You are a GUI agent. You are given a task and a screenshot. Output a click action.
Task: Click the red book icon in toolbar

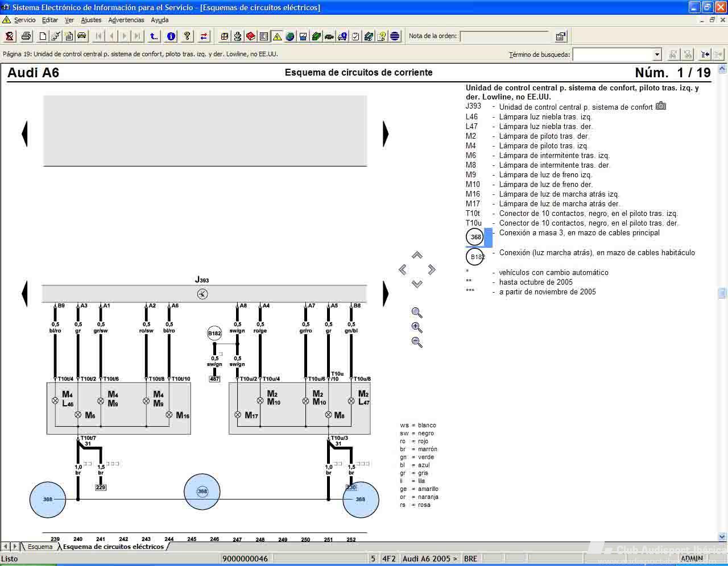(x=251, y=36)
